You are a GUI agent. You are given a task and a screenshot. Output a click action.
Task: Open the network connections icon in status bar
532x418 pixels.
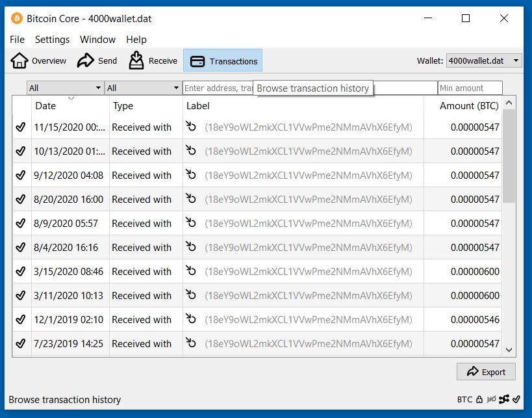[x=503, y=399]
